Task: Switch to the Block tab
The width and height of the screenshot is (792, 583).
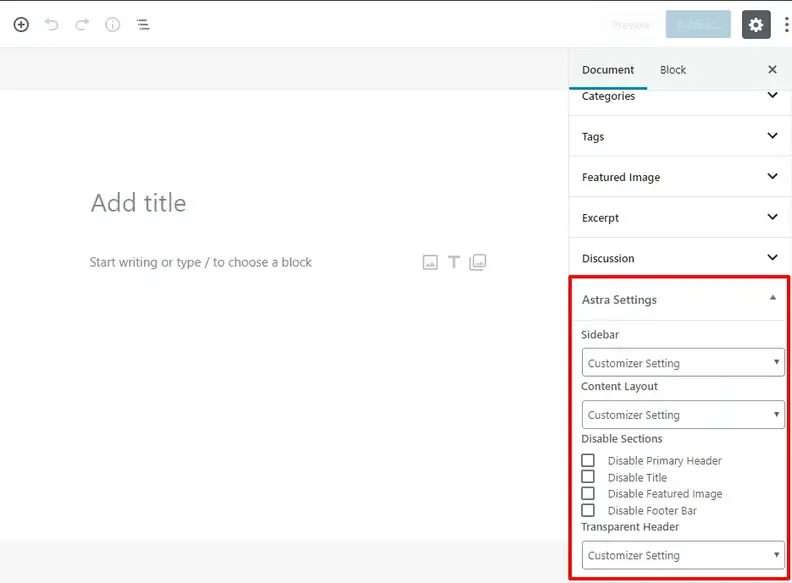Action: pos(673,70)
